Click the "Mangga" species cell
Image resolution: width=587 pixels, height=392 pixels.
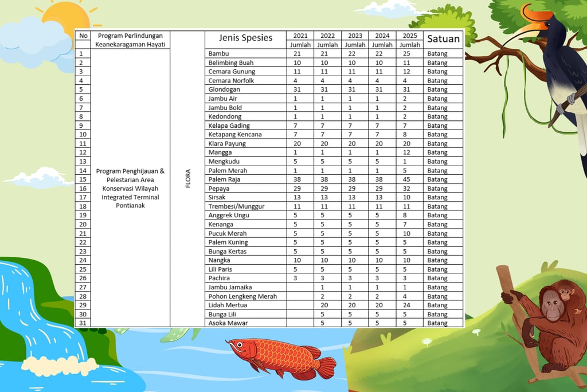(245, 152)
